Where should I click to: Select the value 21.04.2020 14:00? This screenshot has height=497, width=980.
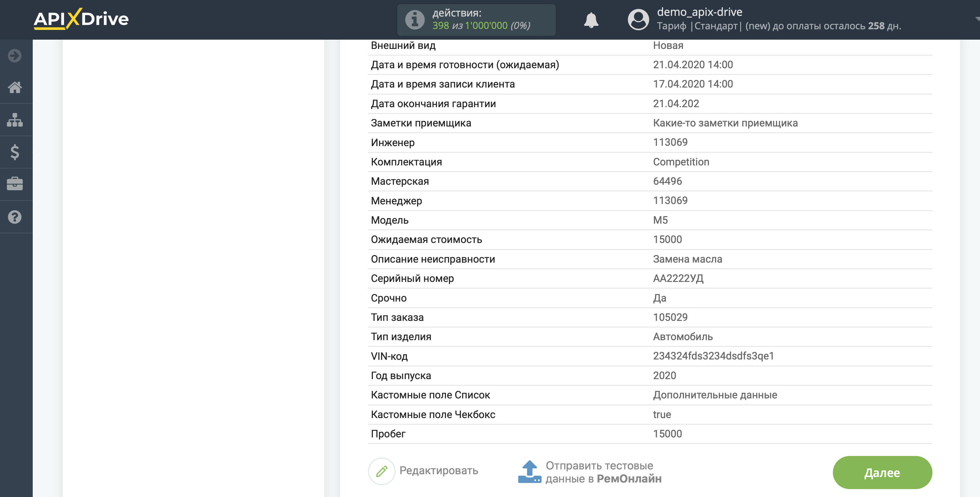(x=693, y=65)
